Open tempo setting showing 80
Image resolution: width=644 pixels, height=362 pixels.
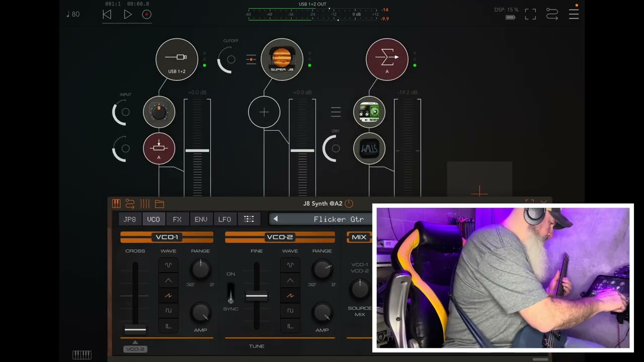pyautogui.click(x=73, y=14)
